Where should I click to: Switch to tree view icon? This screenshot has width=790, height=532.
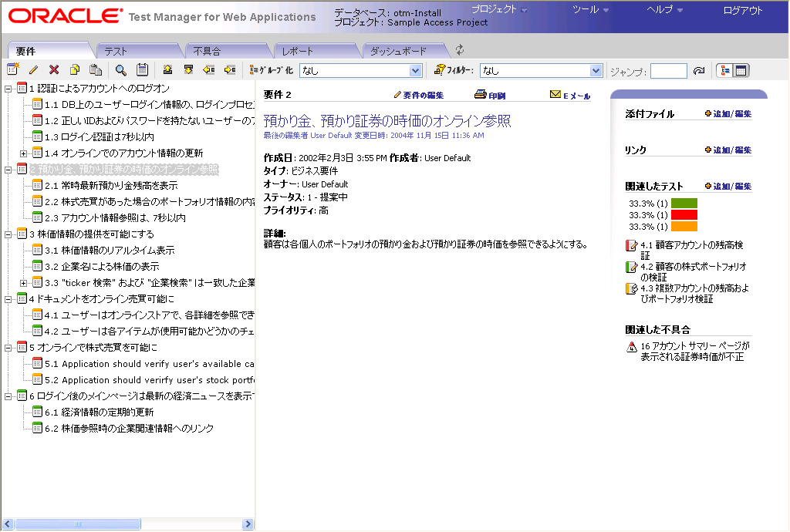coord(724,70)
